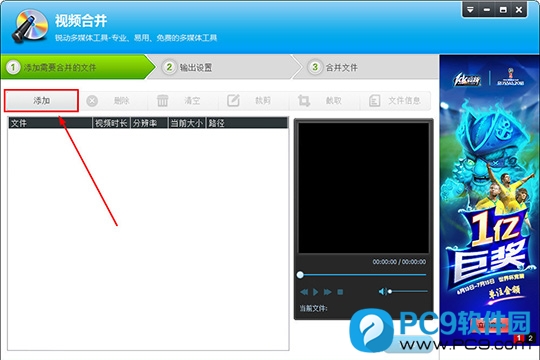Play the video preview

(315, 292)
